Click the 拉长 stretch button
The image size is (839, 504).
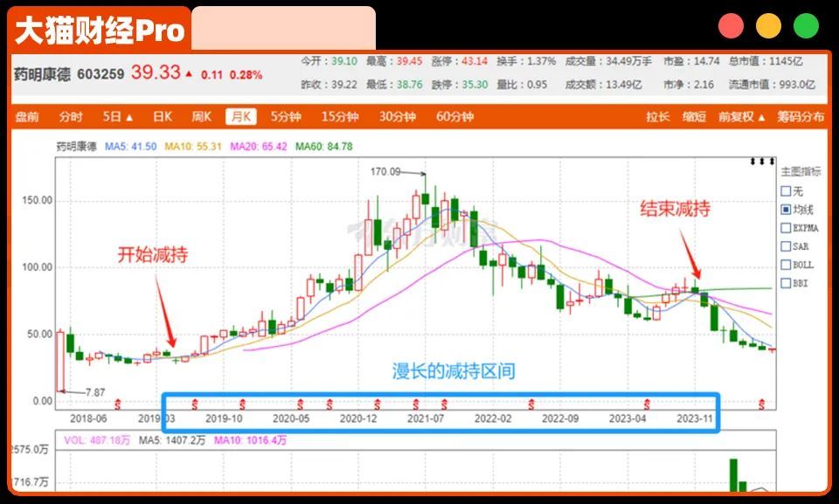click(657, 117)
